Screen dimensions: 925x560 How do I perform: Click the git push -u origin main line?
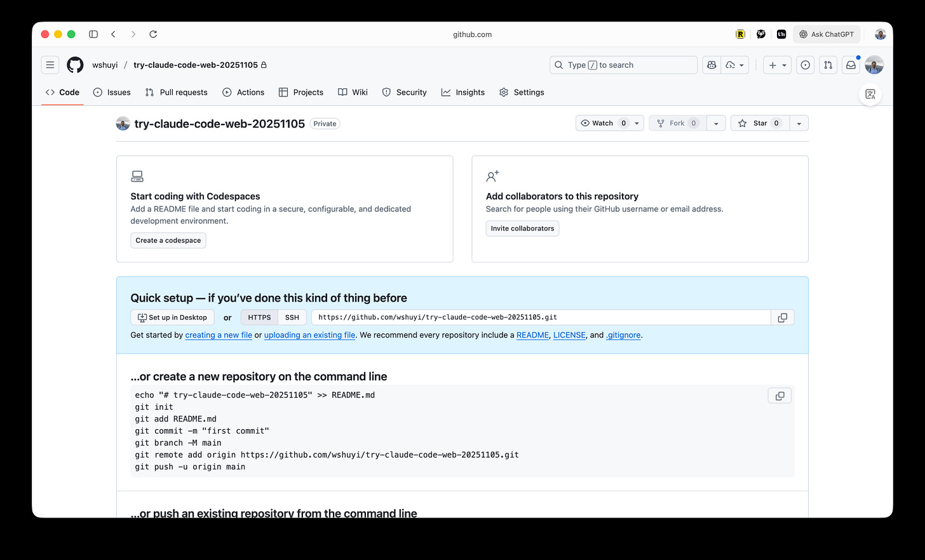pyautogui.click(x=190, y=467)
